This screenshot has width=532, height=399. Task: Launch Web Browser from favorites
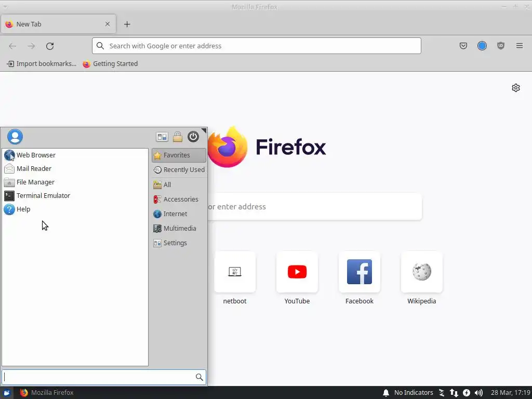[x=75, y=155]
